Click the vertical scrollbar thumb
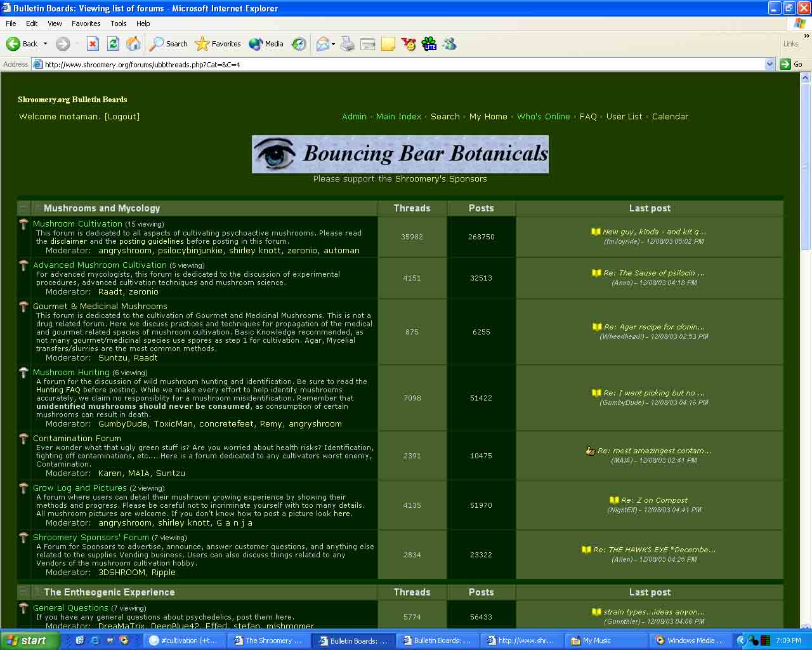The height and width of the screenshot is (650, 812). click(806, 166)
